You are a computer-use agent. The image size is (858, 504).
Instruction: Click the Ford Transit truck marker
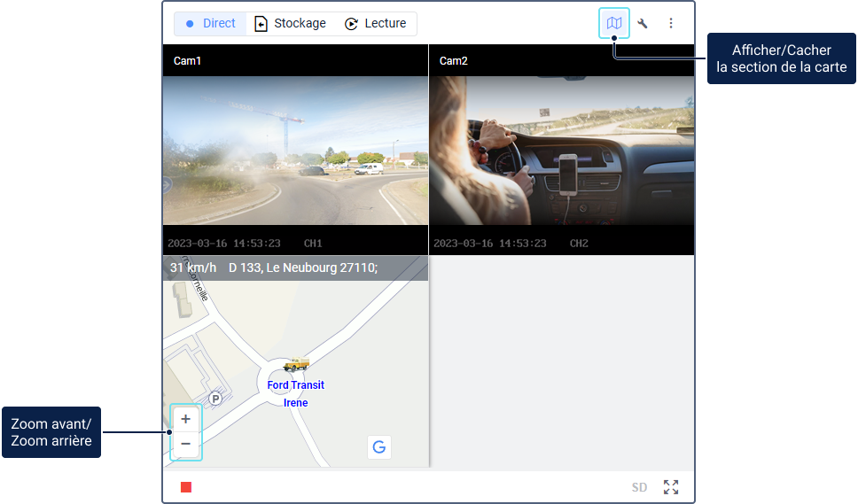(296, 363)
